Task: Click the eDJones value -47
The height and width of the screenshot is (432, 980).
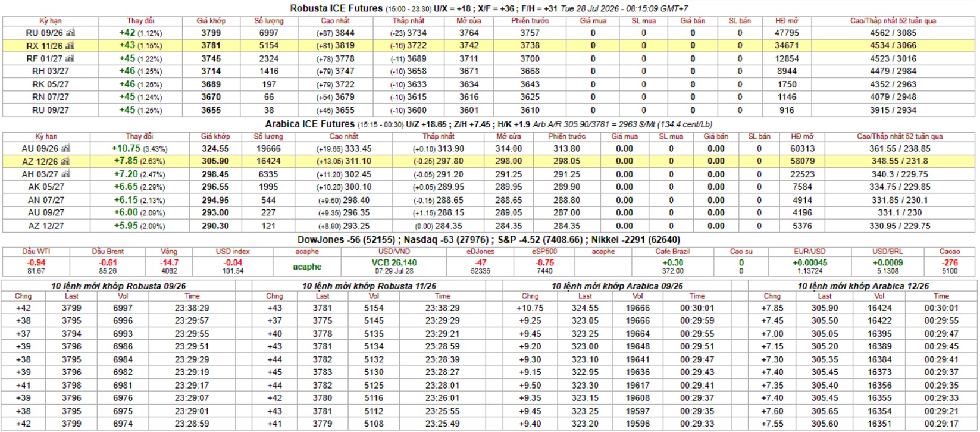Action: pos(480,262)
